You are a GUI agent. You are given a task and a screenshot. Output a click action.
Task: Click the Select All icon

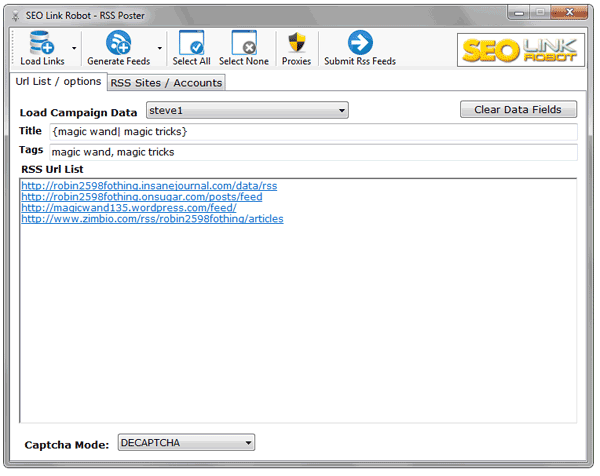[191, 43]
